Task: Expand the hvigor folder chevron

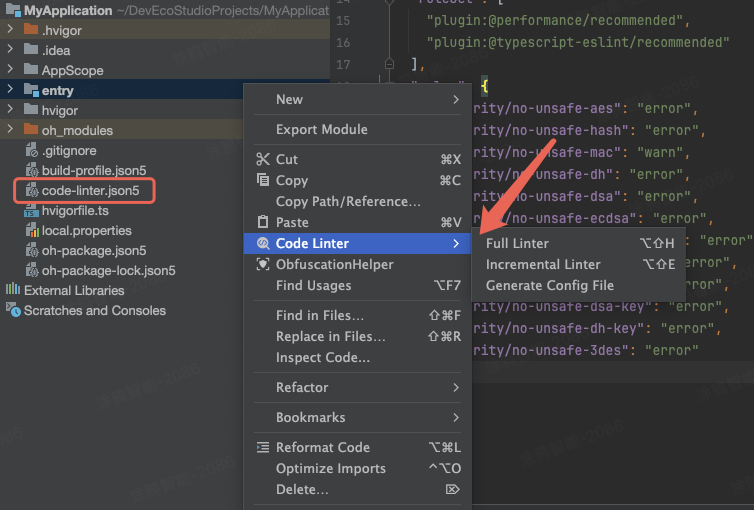Action: pyautogui.click(x=10, y=110)
